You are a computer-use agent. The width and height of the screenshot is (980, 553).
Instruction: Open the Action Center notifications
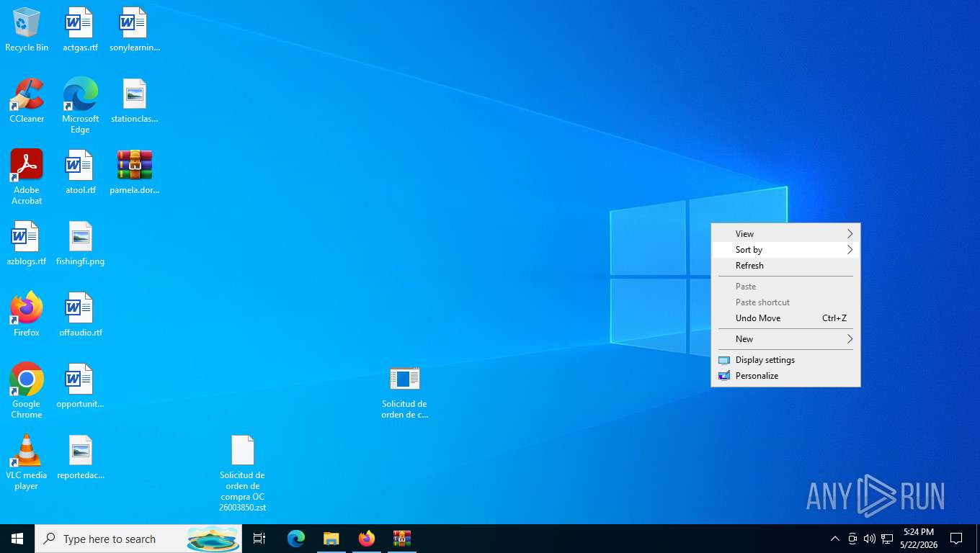coord(956,539)
